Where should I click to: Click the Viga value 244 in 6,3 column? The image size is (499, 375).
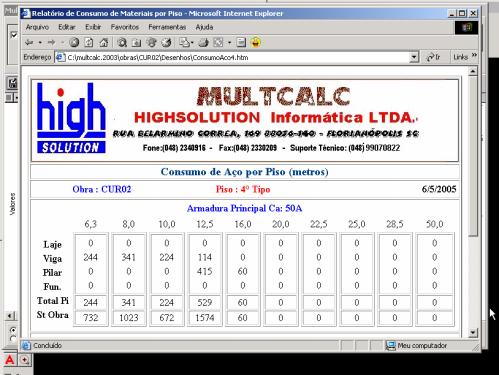(x=91, y=257)
